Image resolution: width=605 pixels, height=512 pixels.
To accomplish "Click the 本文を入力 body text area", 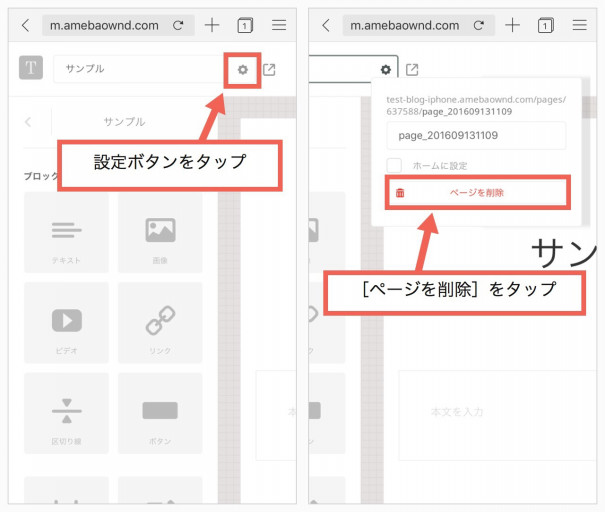I will [498, 415].
